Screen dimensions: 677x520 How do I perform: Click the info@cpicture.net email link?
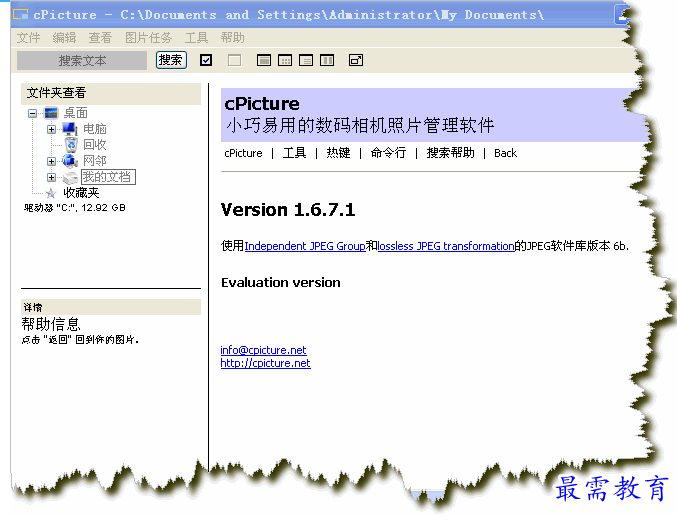pos(263,350)
